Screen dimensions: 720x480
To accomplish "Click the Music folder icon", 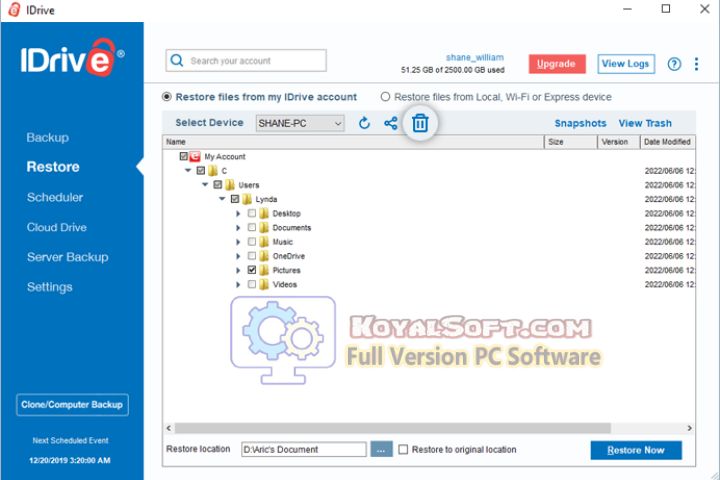I will (x=264, y=242).
